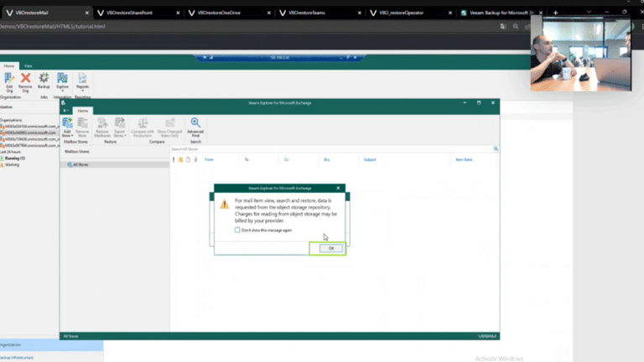This screenshot has width=644, height=362.
Task: Select the third M365 organization in the list
Action: [29, 139]
